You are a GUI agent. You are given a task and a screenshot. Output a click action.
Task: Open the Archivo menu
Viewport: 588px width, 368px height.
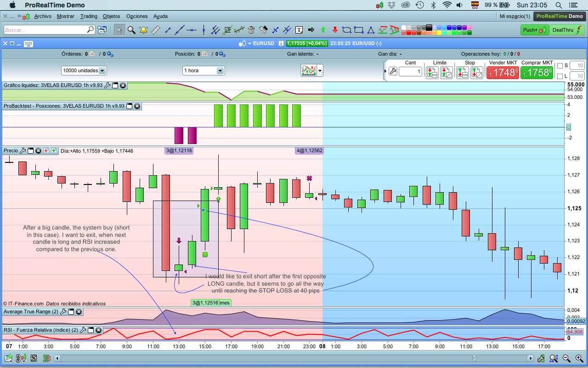pyautogui.click(x=43, y=16)
